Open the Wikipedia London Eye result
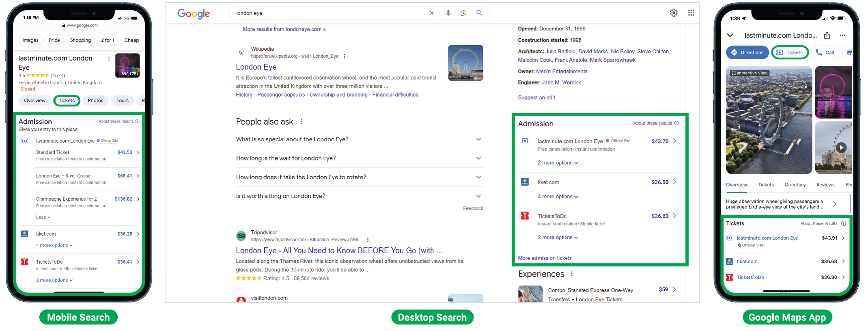 (x=256, y=67)
